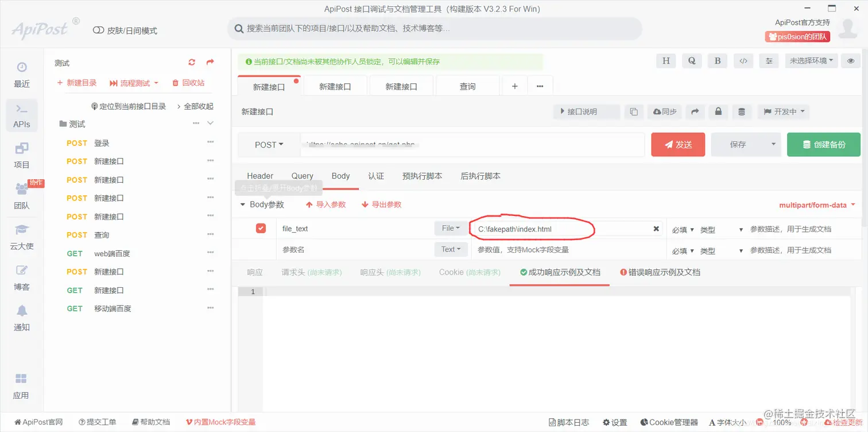Open the web端百度 GET interface
Image resolution: width=868 pixels, height=432 pixels.
[113, 253]
